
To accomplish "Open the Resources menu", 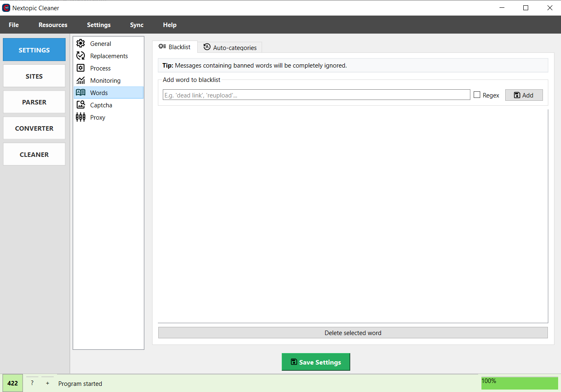I will pos(53,25).
